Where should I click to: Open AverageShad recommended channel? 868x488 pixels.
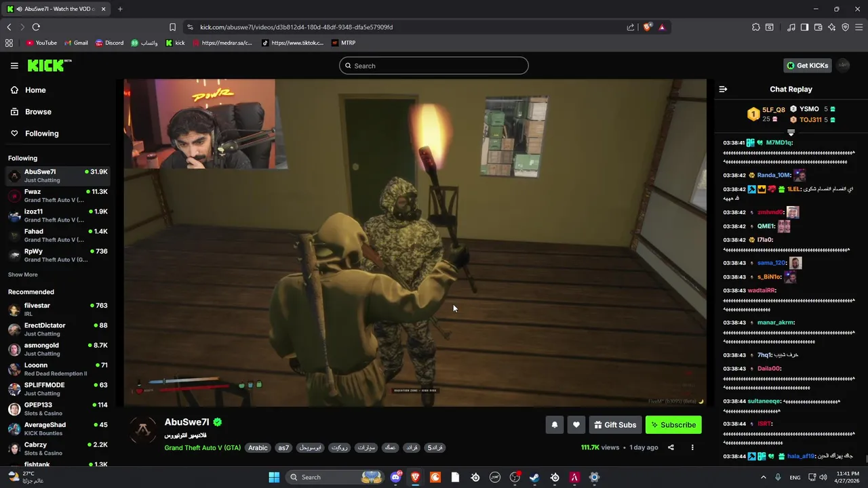click(x=57, y=429)
